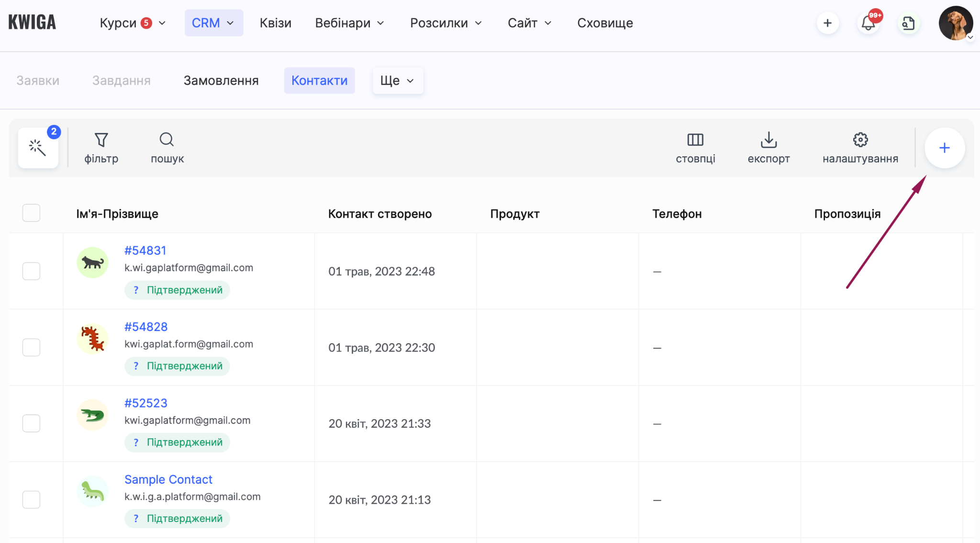Click the red 5 badge next to Курси
This screenshot has width=980, height=543.
point(146,23)
